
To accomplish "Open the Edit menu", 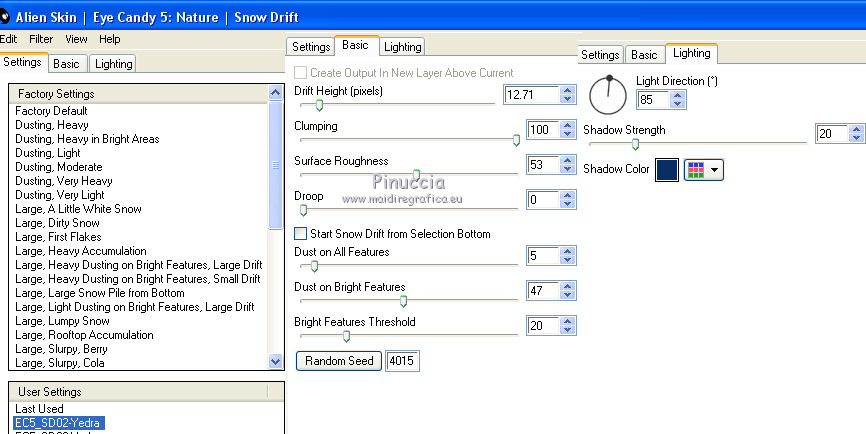I will (x=8, y=39).
